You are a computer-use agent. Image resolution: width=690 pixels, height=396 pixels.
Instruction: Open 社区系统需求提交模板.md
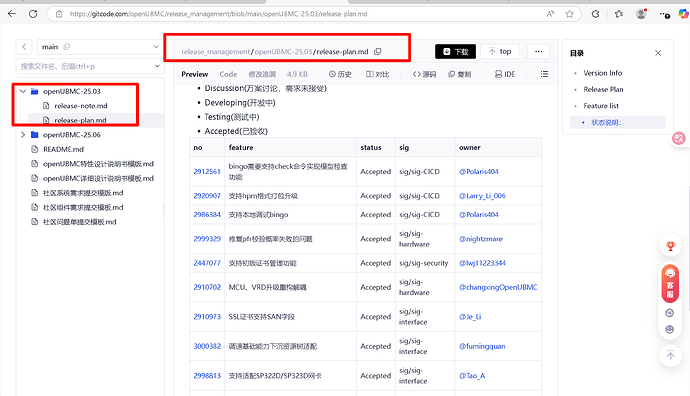83,193
